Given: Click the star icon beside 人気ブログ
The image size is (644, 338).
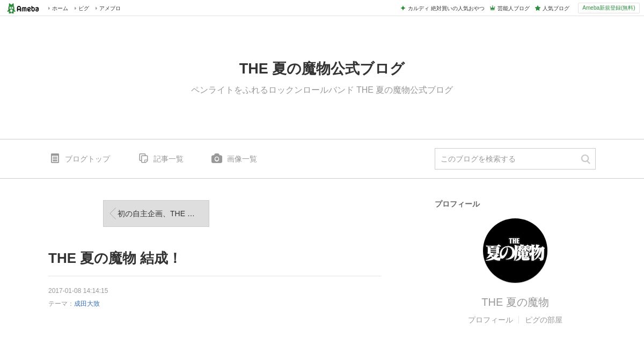Looking at the screenshot, I should pos(538,8).
